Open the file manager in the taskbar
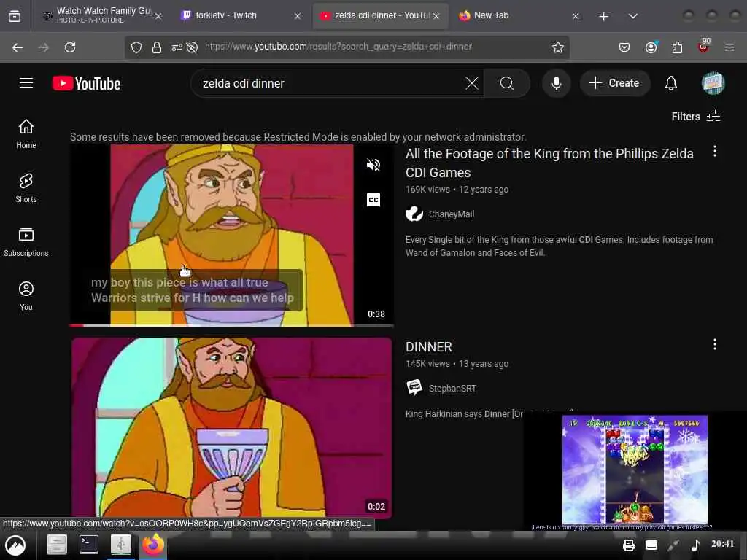The image size is (747, 560). click(57, 545)
